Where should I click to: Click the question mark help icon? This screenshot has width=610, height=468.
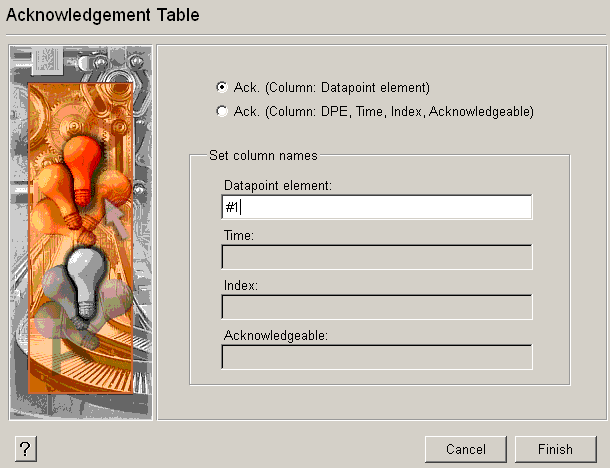click(x=26, y=449)
